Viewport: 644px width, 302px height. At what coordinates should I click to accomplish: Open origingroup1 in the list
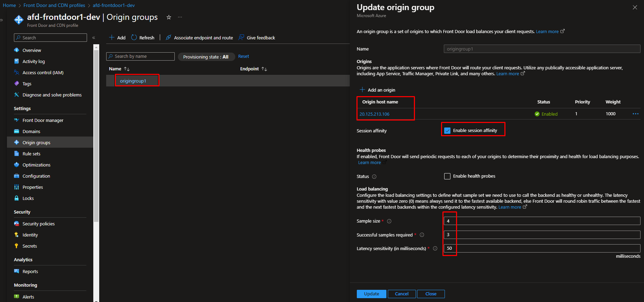tap(133, 81)
